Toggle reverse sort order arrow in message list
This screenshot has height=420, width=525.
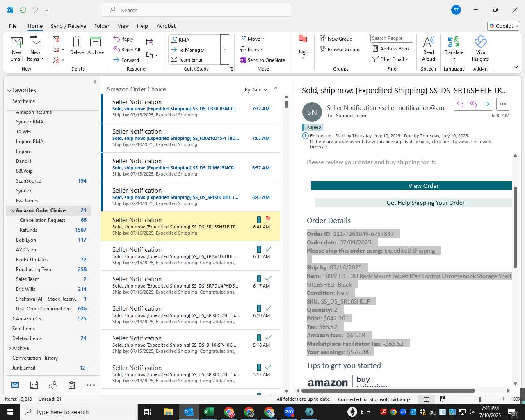pyautogui.click(x=276, y=89)
